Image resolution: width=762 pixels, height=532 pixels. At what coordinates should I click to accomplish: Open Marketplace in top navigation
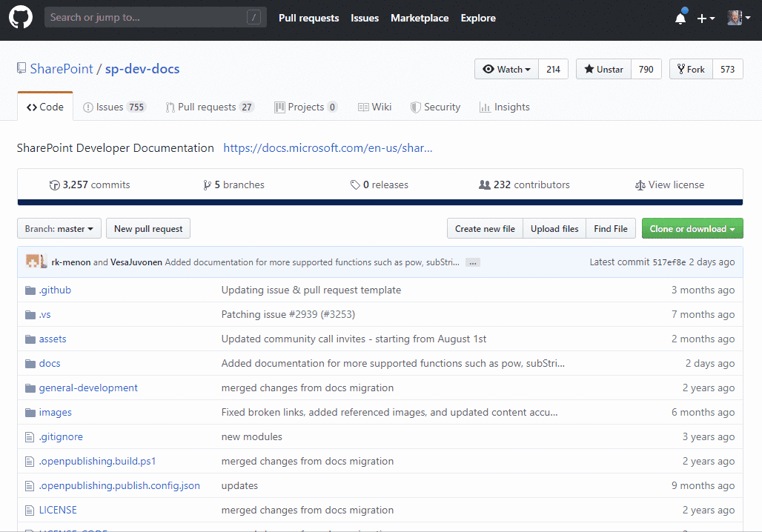click(420, 18)
